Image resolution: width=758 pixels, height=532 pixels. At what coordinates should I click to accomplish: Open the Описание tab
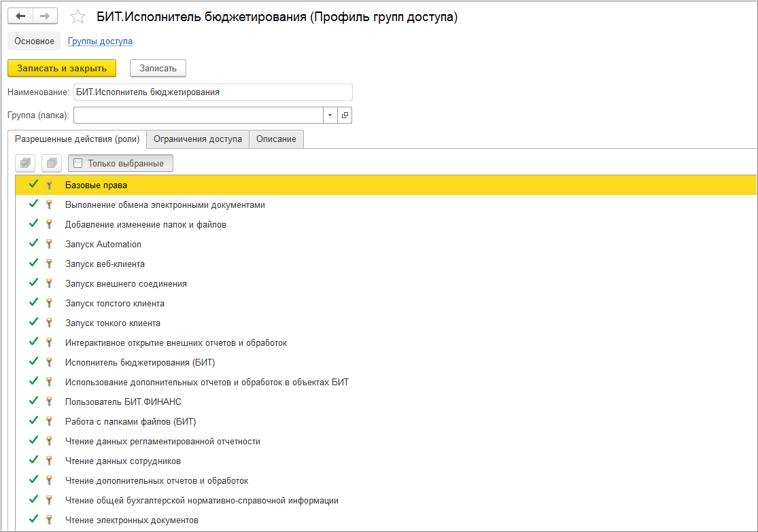pos(276,139)
